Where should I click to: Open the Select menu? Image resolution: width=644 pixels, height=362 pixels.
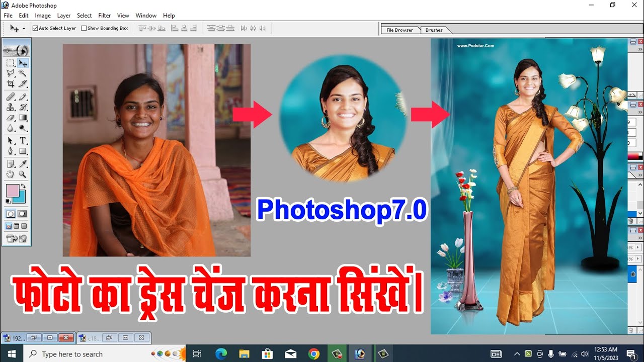click(85, 16)
